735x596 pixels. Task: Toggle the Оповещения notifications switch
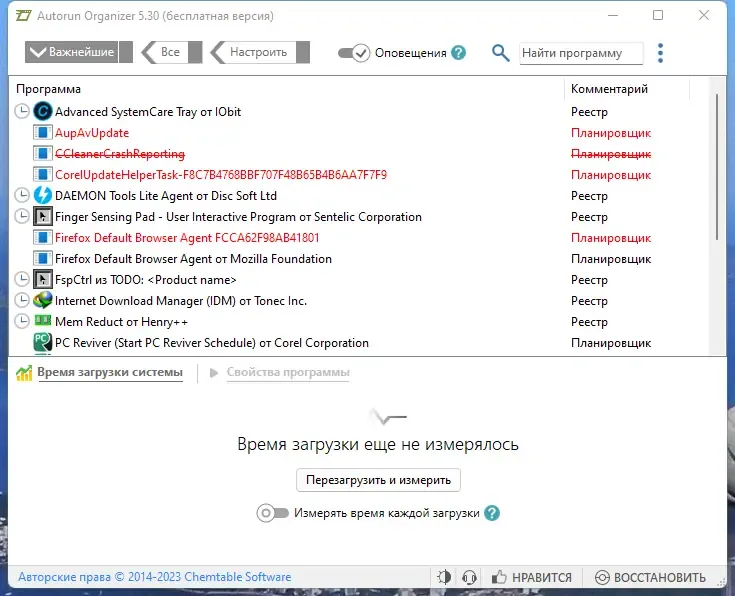point(354,53)
